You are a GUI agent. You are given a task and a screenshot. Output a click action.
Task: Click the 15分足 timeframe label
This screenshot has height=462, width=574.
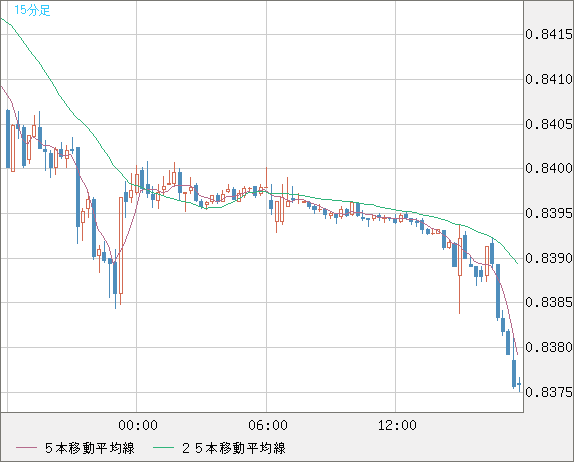[x=32, y=10]
